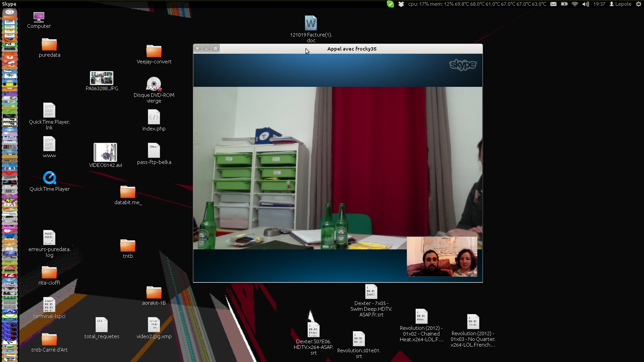Screen dimensions: 644x362
Task: Select VIDEO0142.avi video file
Action: [x=105, y=153]
